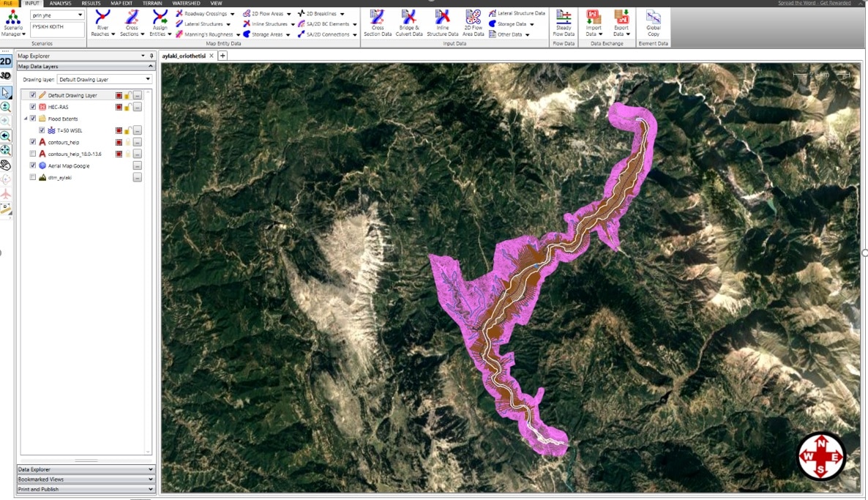Open Bridge & Culvert Data
The width and height of the screenshot is (868, 500).
point(409,23)
